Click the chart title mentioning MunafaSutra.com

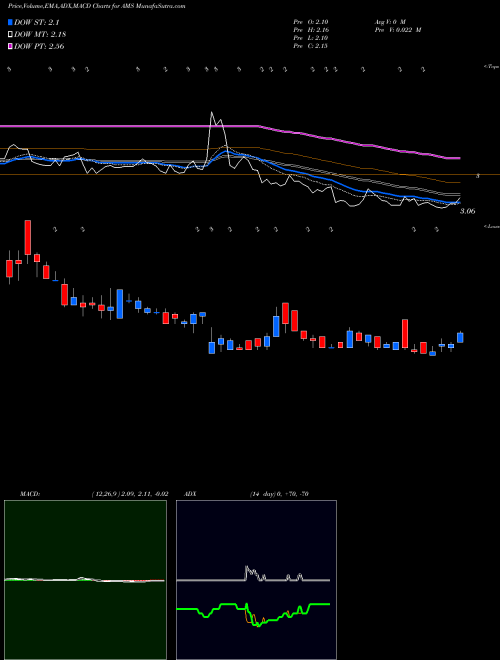click(97, 6)
